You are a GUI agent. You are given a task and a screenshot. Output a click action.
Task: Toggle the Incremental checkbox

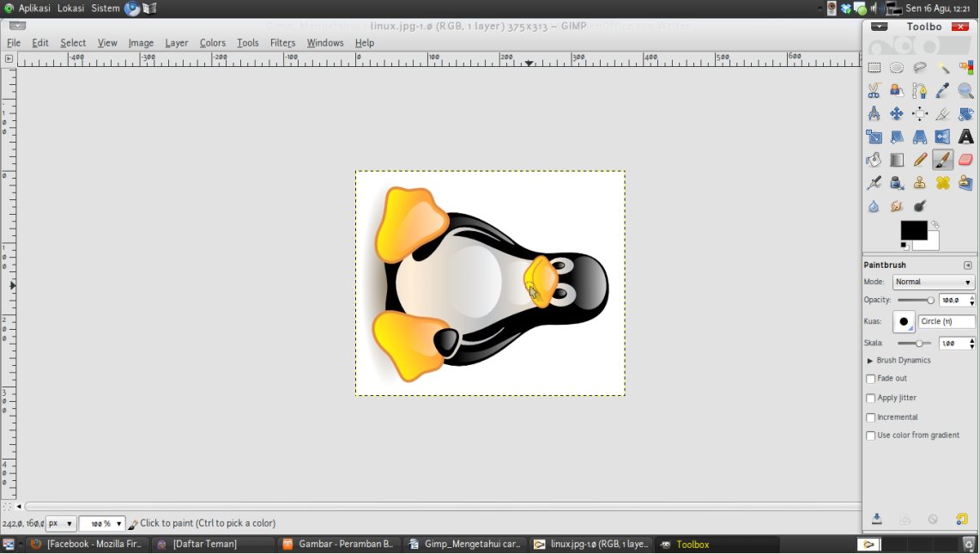pyautogui.click(x=871, y=417)
